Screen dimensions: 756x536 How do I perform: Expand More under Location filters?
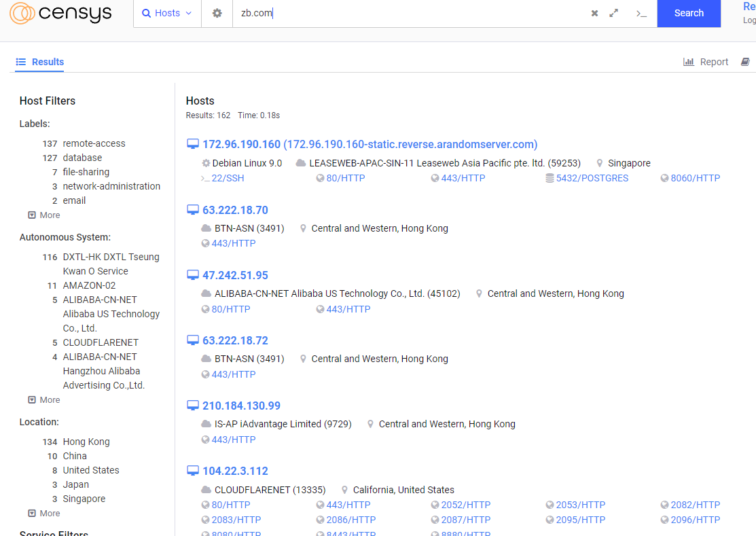tap(44, 513)
